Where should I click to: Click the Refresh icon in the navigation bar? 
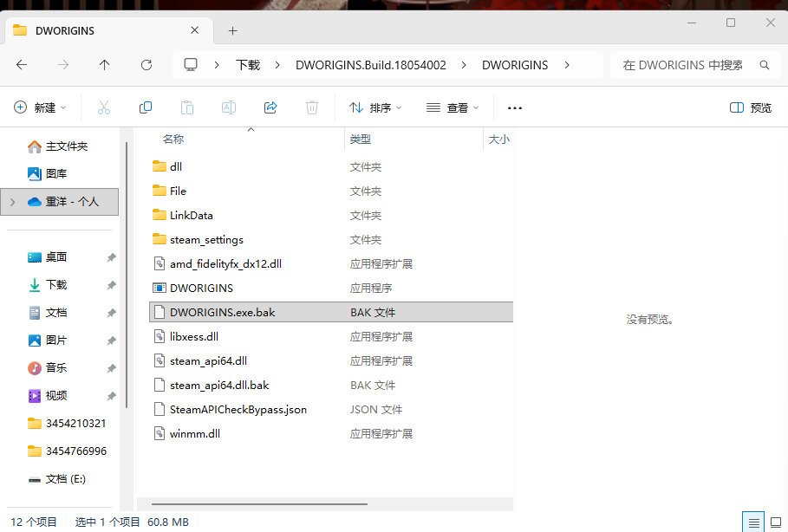point(146,64)
